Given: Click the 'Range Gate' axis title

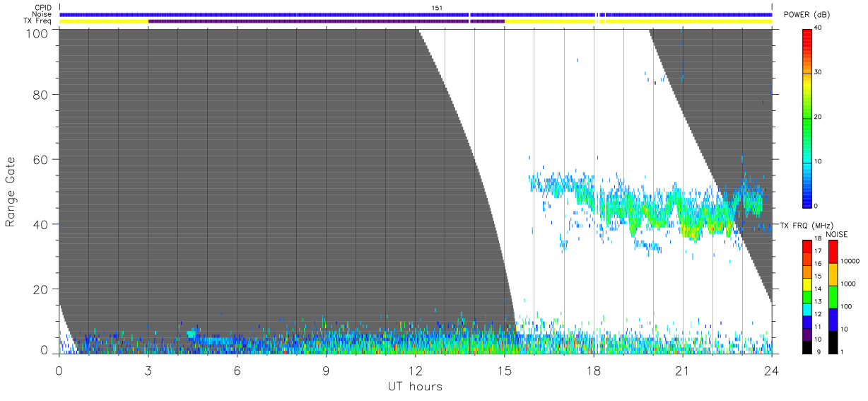Looking at the screenshot, I should coord(11,192).
